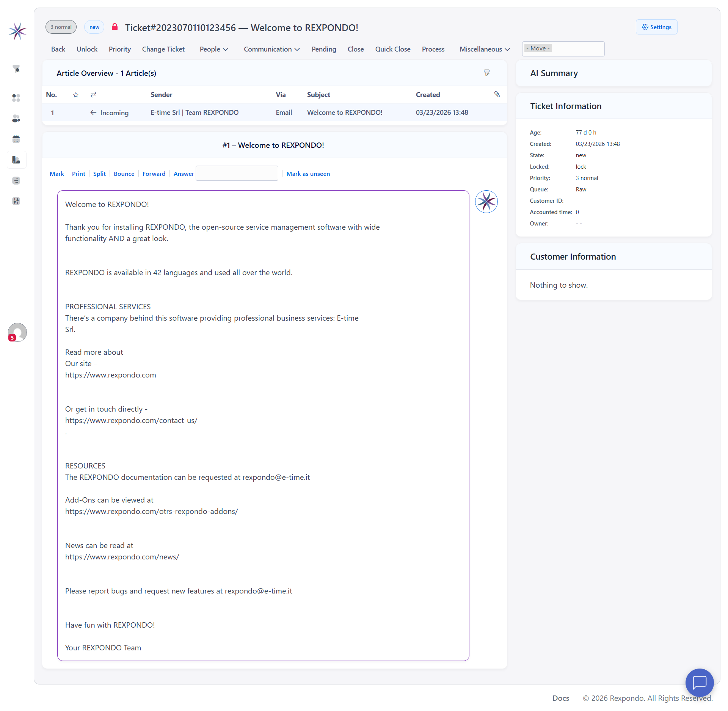
Task: Open the Answer template dropdown
Action: (237, 173)
